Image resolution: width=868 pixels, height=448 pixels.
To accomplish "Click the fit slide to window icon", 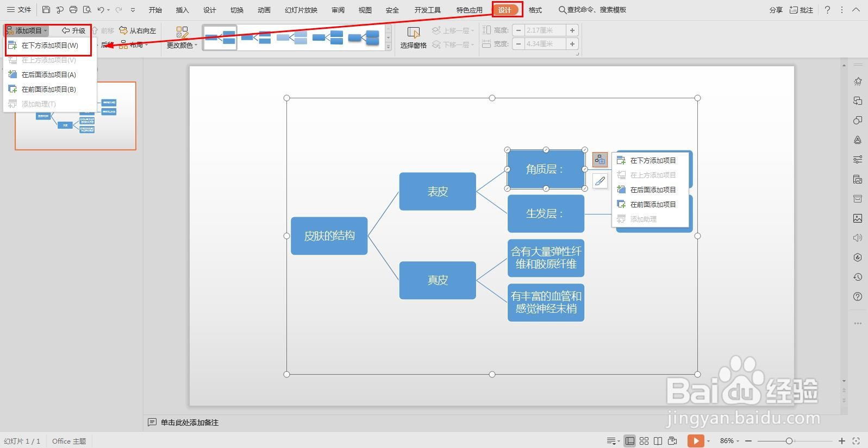I will 856,441.
